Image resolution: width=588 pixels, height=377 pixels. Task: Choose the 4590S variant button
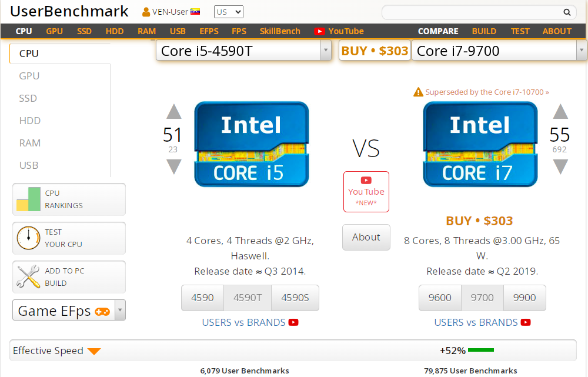coord(295,298)
